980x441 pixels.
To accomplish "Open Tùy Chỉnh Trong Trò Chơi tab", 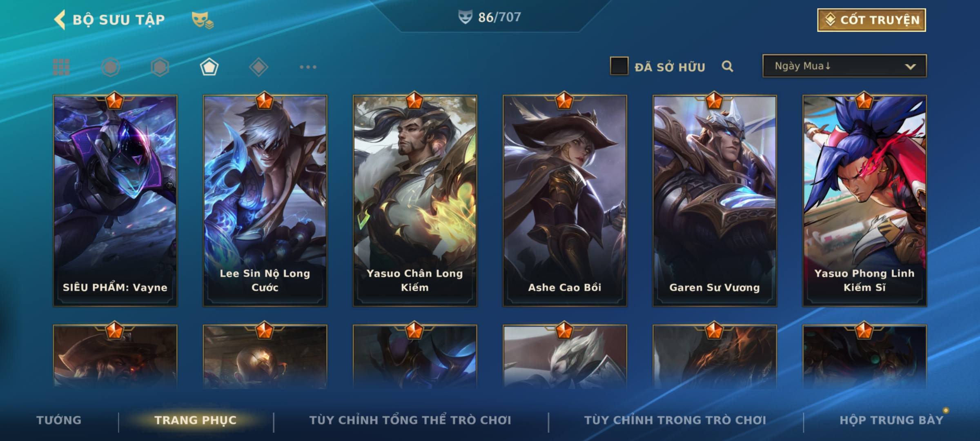I will [x=675, y=420].
